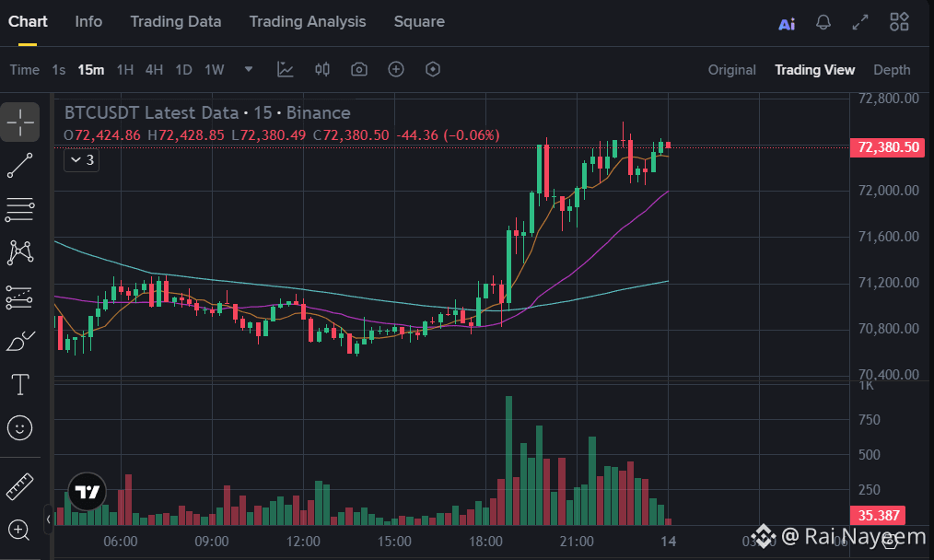Image resolution: width=934 pixels, height=560 pixels.
Task: Select the crosshair cursor tool
Action: tap(19, 122)
